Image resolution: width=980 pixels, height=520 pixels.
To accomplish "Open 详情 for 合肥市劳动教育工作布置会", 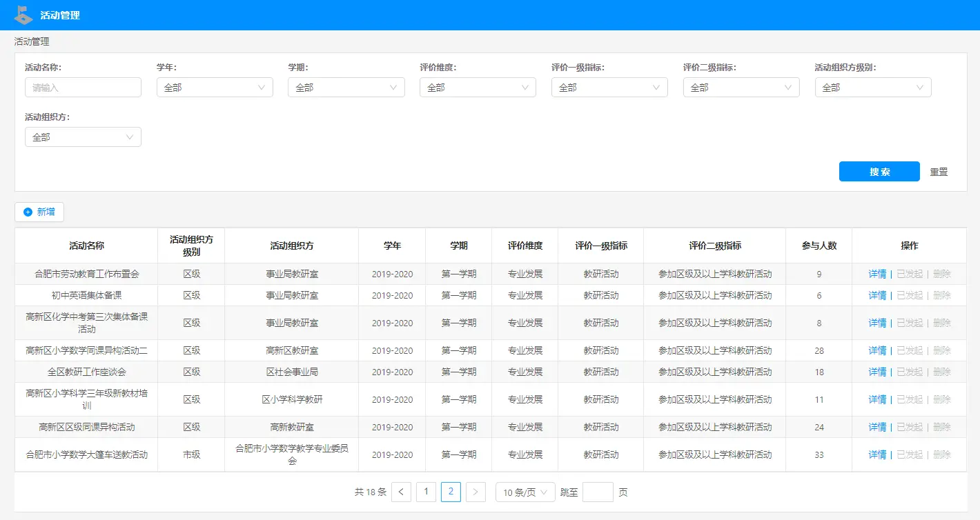I will (876, 274).
